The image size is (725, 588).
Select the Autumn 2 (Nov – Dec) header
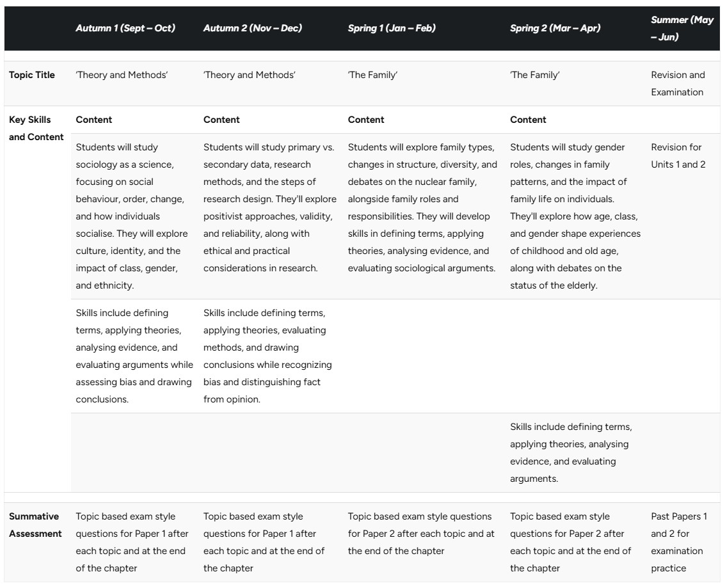pos(253,28)
